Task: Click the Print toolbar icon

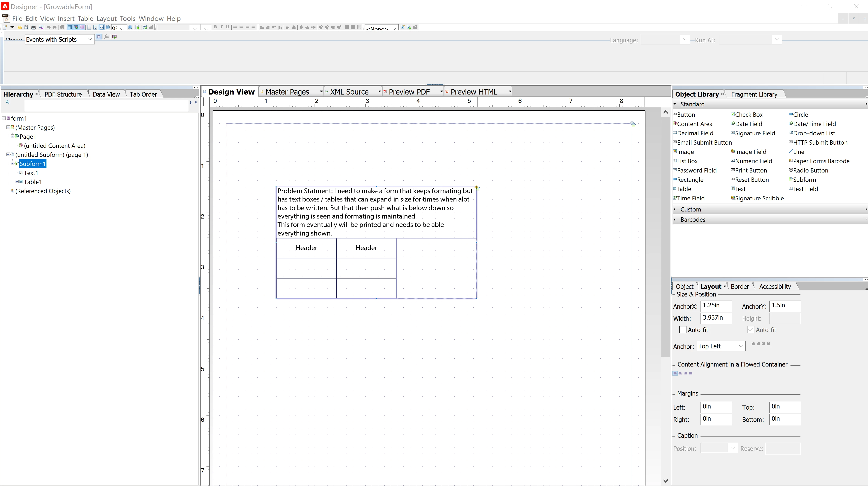Action: (33, 27)
